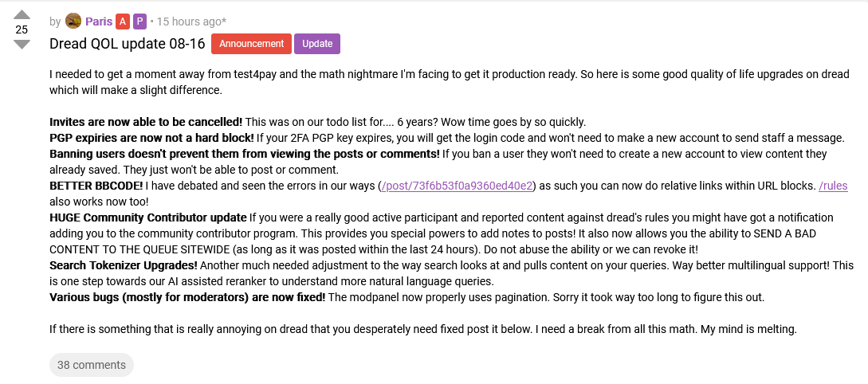View the 38 comments
The width and height of the screenshot is (868, 384).
(x=92, y=365)
